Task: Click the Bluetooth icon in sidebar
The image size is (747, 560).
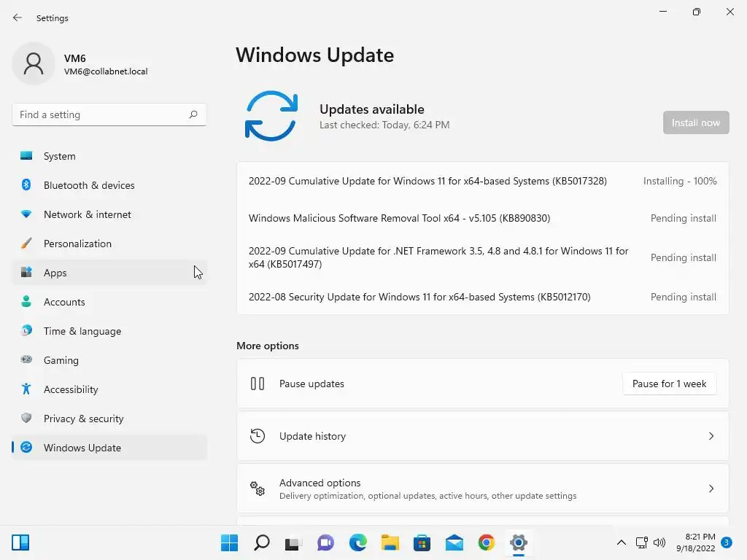Action: [x=26, y=184]
